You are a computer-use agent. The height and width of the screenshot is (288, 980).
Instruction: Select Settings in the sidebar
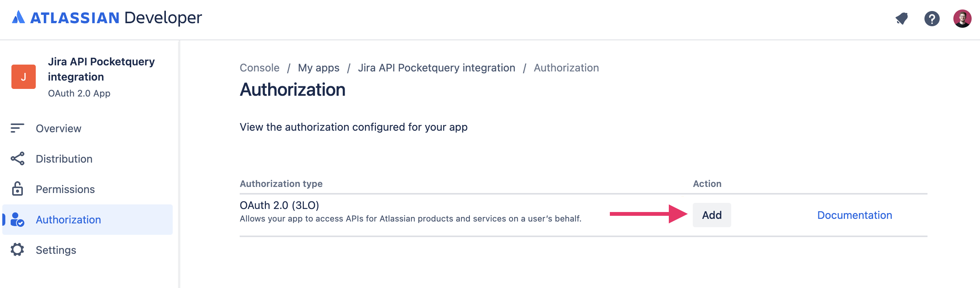pos(56,250)
